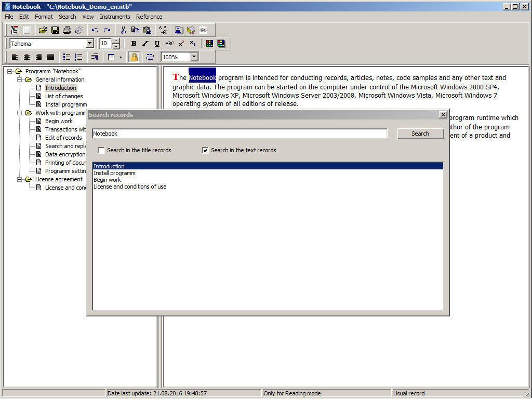Apply strikethrough ABC formatting

(x=169, y=44)
